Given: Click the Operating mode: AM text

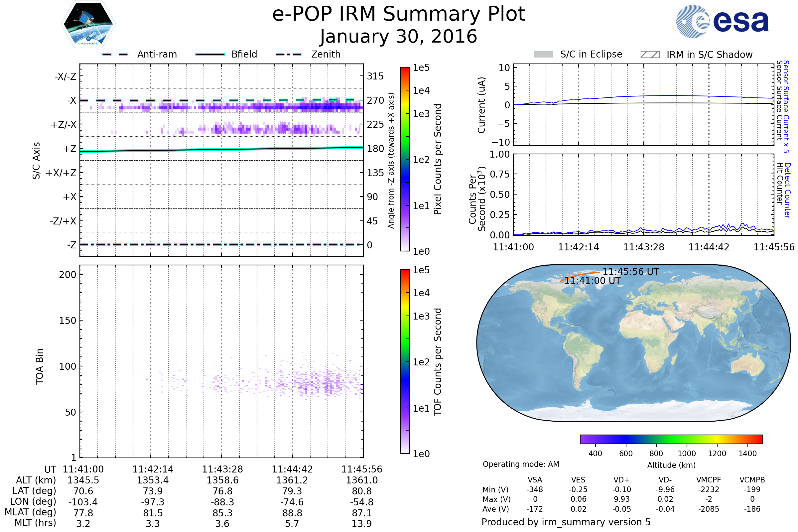Looking at the screenshot, I should click(x=521, y=464).
